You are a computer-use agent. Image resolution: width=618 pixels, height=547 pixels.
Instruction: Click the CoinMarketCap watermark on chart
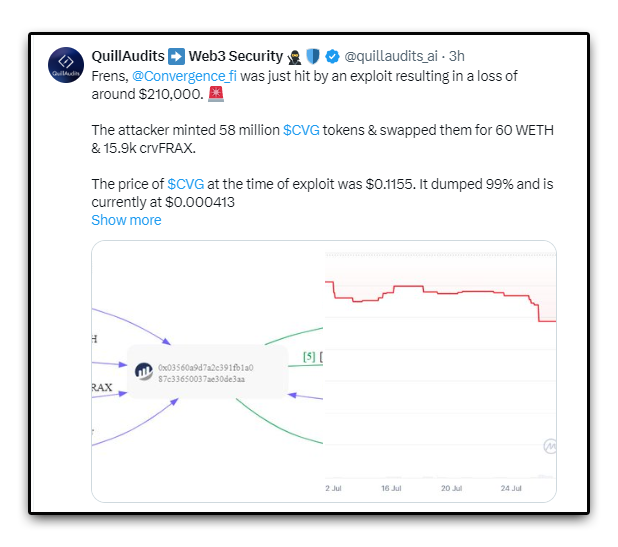(x=550, y=447)
